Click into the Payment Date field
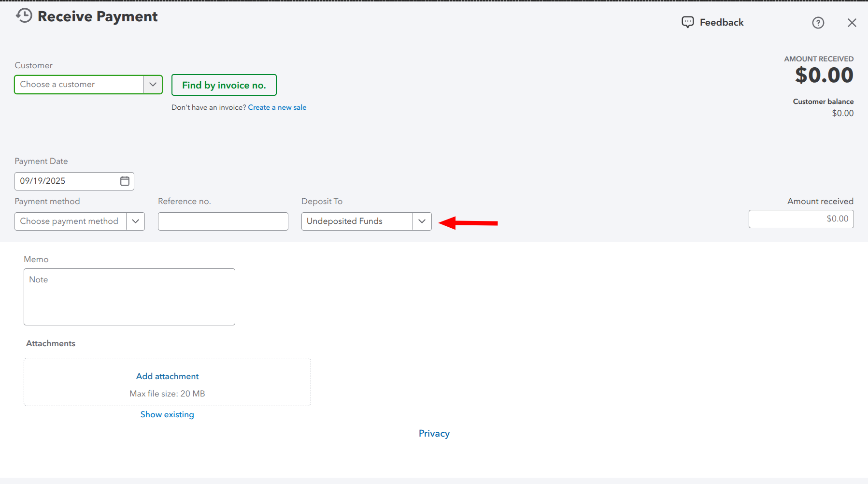The height and width of the screenshot is (484, 868). (x=67, y=181)
